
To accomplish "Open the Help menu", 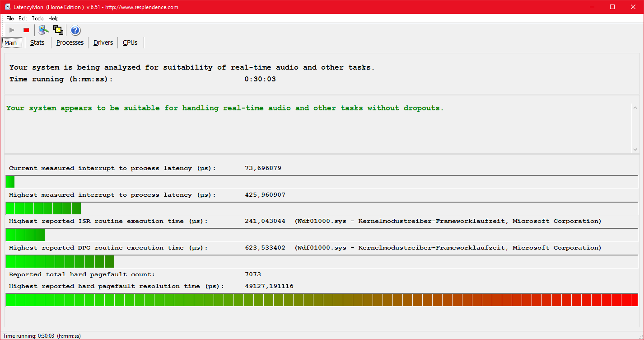I will click(x=53, y=19).
